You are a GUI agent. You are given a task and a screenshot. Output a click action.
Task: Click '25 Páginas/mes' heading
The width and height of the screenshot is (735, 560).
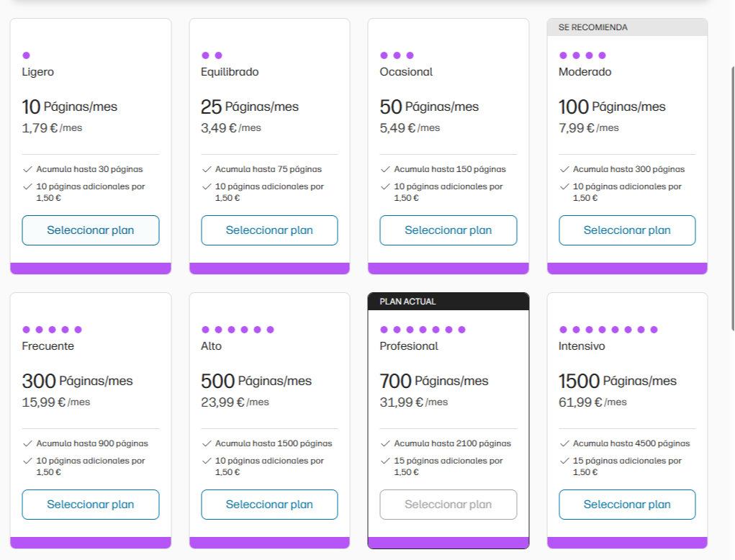pos(250,107)
